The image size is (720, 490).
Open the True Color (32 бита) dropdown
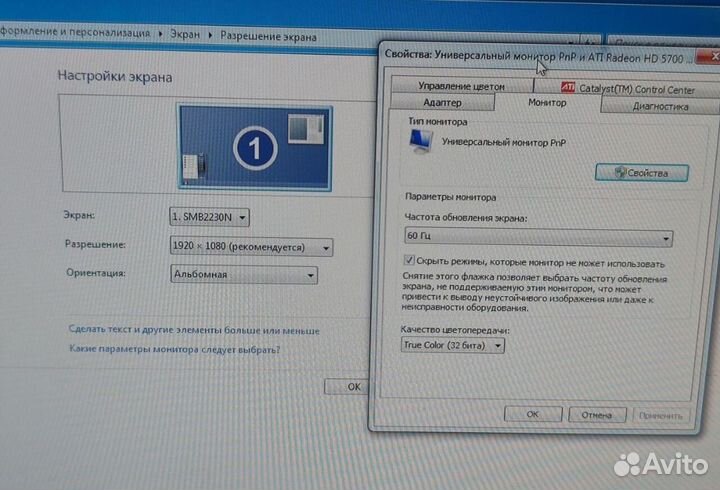[453, 345]
